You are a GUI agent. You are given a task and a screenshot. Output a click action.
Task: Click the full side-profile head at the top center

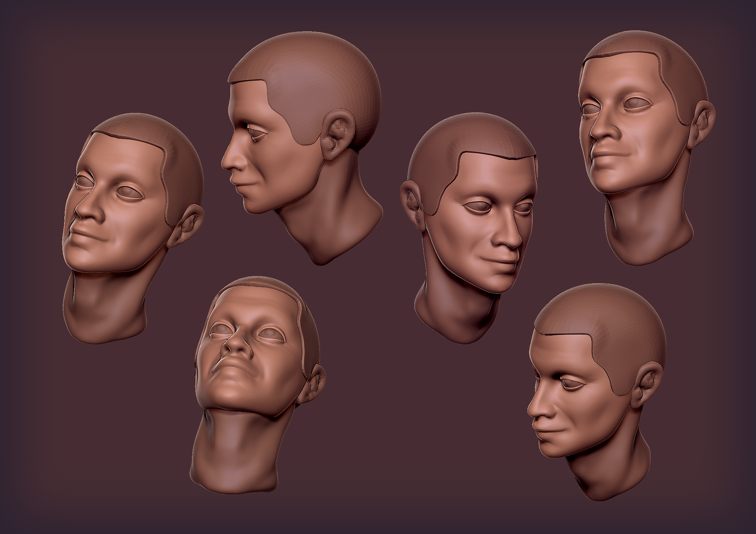pos(302,148)
